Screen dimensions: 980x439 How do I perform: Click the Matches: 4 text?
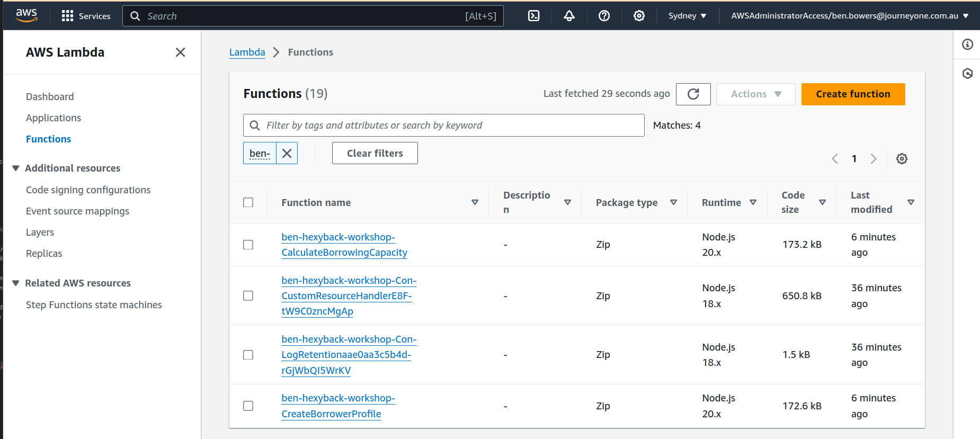click(676, 126)
